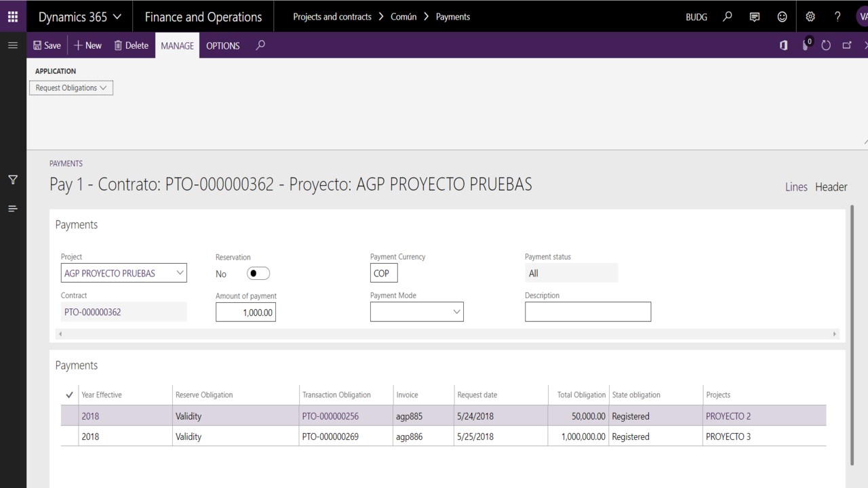Open the Dynamics 365 dropdown menu
This screenshot has width=868, height=488.
[80, 16]
